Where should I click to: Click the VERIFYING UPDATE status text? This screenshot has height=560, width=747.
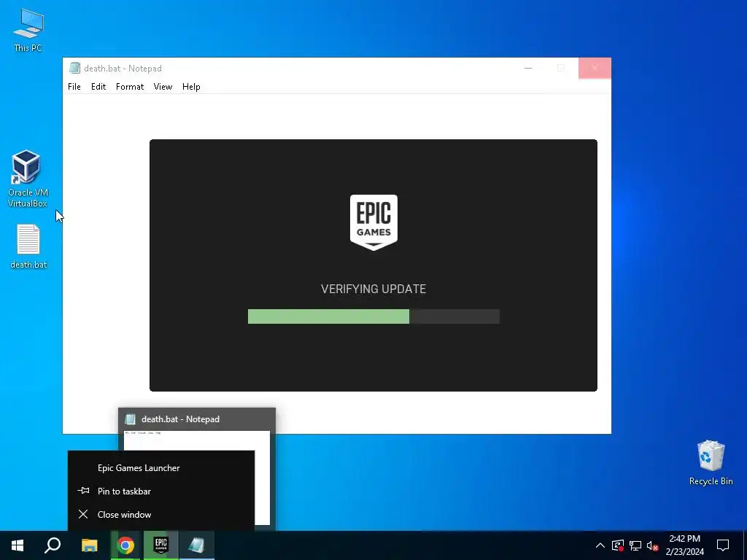(x=373, y=289)
